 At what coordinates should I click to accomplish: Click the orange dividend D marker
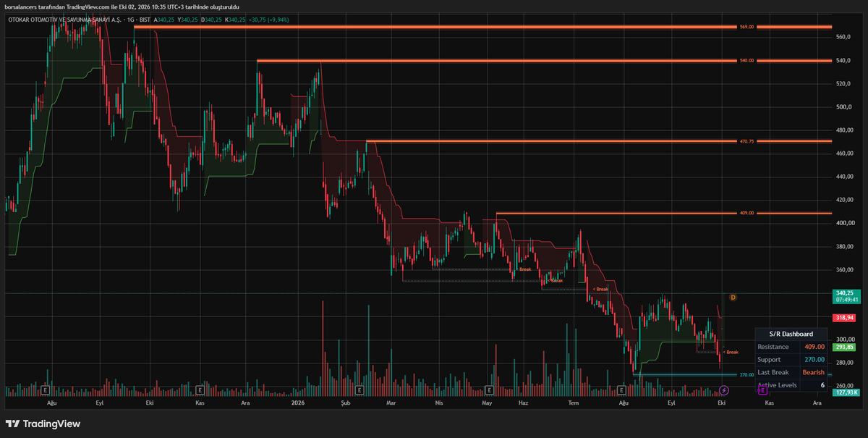733,297
